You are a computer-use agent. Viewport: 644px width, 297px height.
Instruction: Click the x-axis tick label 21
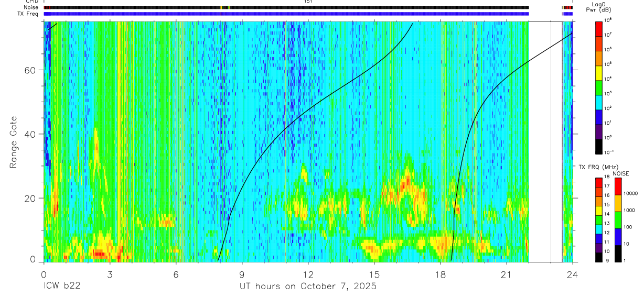(506, 275)
